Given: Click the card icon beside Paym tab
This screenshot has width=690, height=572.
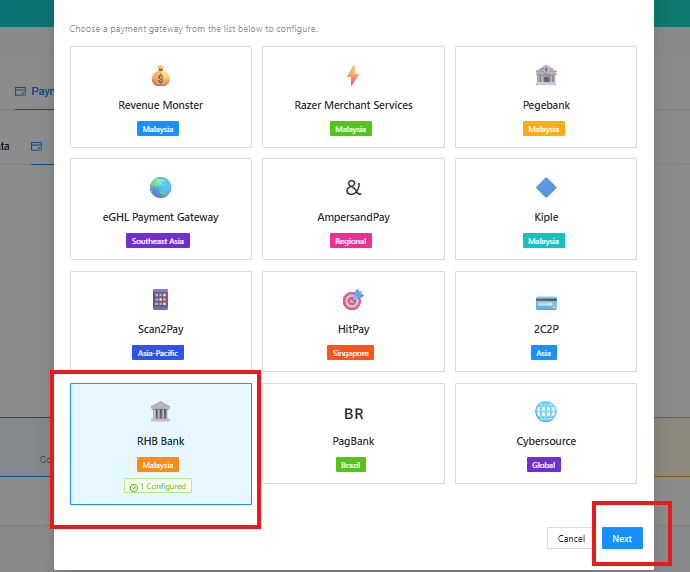Looking at the screenshot, I should [x=20, y=92].
